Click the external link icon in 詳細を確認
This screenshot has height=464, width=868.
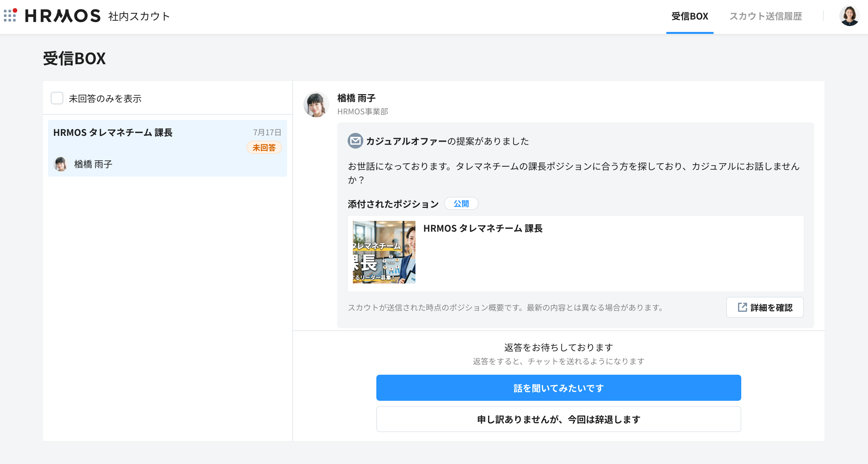742,307
